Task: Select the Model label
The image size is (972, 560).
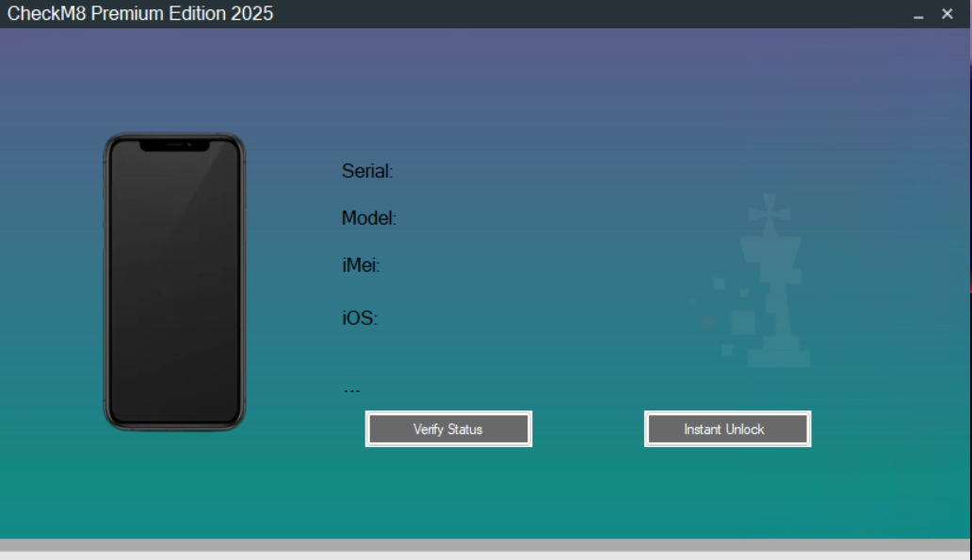Action: tap(368, 218)
